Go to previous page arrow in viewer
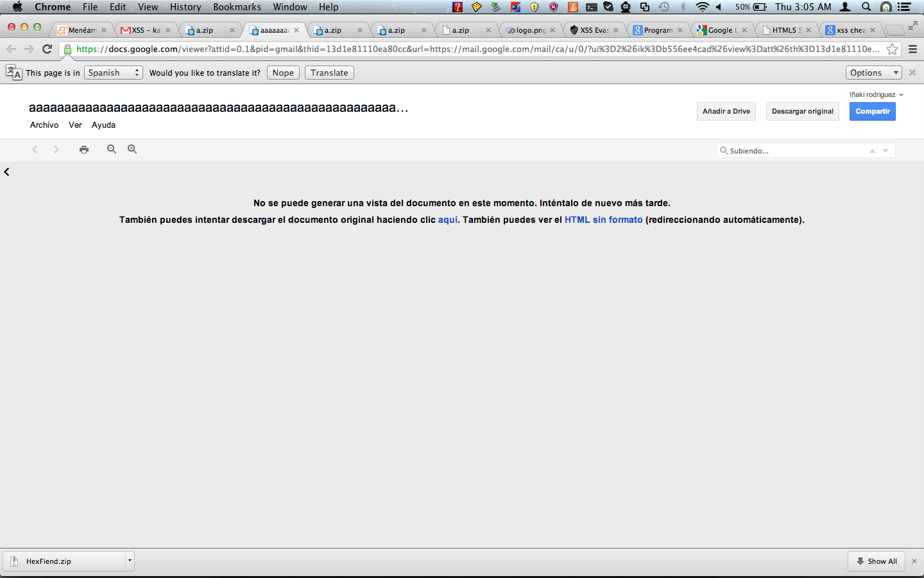This screenshot has width=924, height=578. (x=35, y=150)
